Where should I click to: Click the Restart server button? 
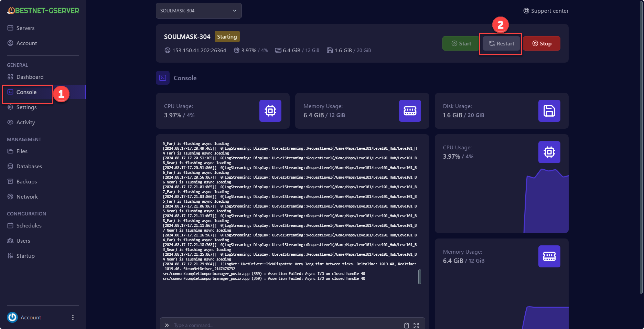(x=501, y=43)
